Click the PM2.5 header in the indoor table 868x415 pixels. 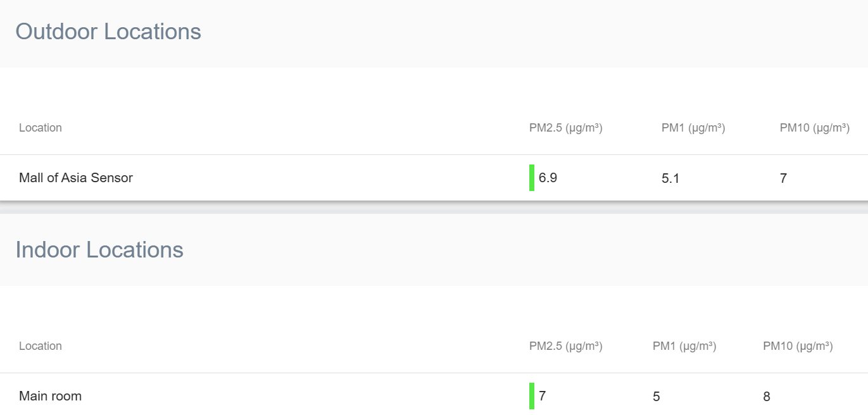click(565, 346)
